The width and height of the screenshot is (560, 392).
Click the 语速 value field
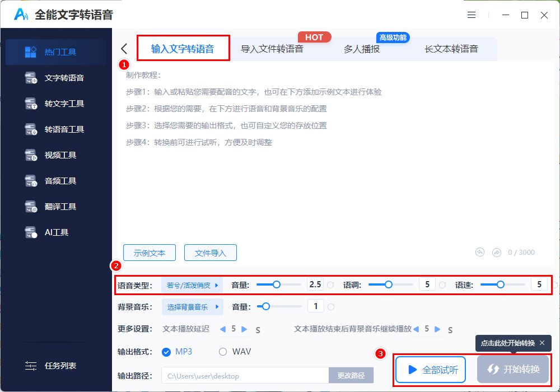[x=539, y=284]
